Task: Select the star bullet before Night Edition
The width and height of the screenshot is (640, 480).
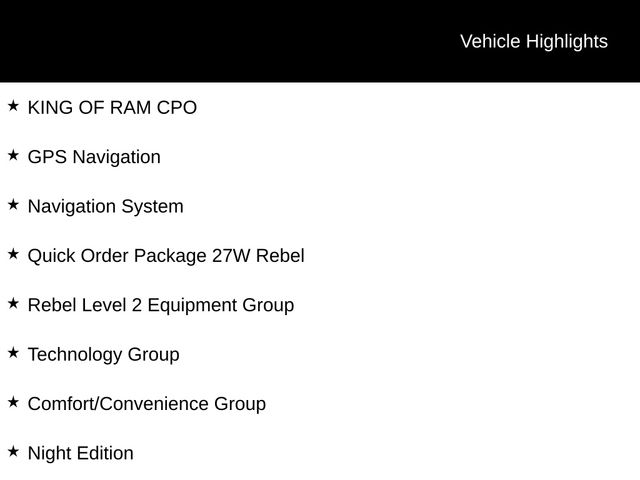Action: [13, 452]
